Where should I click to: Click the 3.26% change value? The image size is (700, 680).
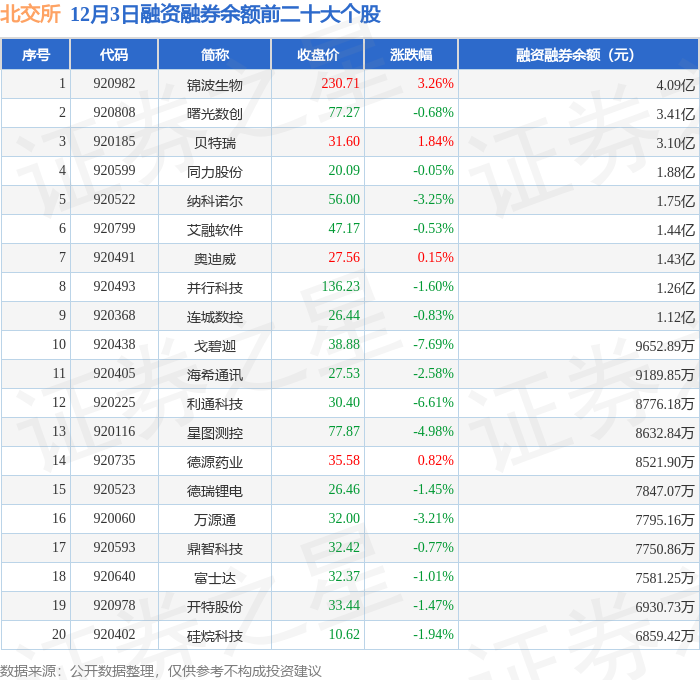[x=435, y=83]
